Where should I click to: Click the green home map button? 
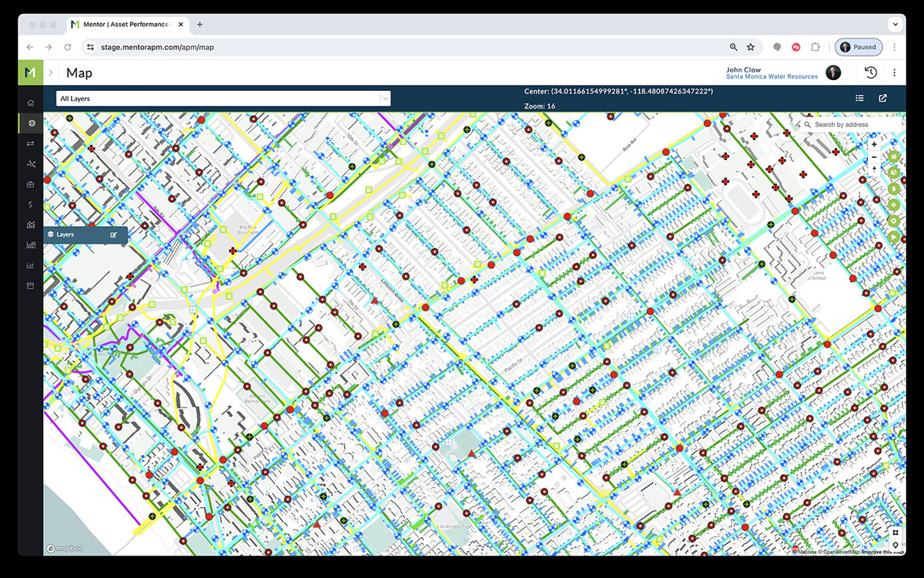[894, 157]
